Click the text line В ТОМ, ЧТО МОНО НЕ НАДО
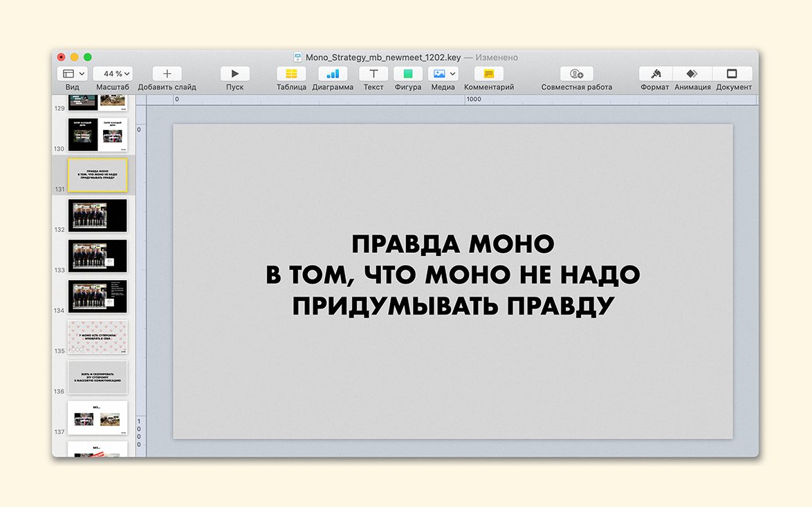 [x=453, y=275]
